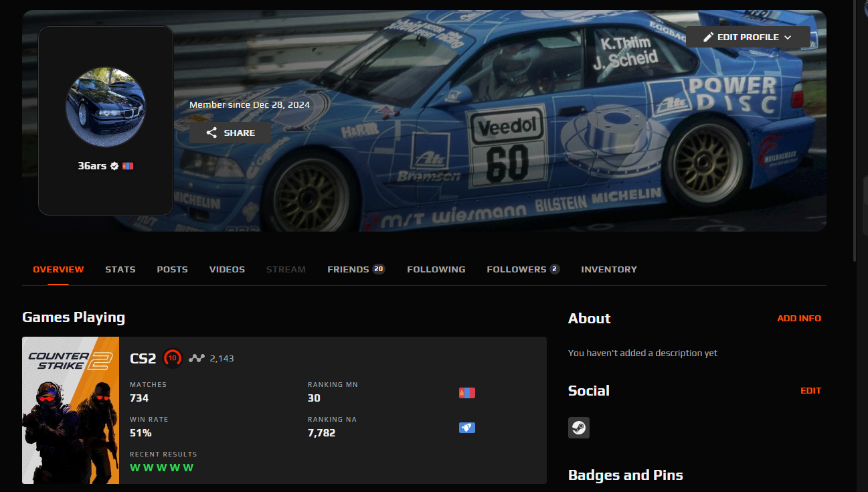View the Friends tab
The width and height of the screenshot is (868, 492).
[356, 269]
